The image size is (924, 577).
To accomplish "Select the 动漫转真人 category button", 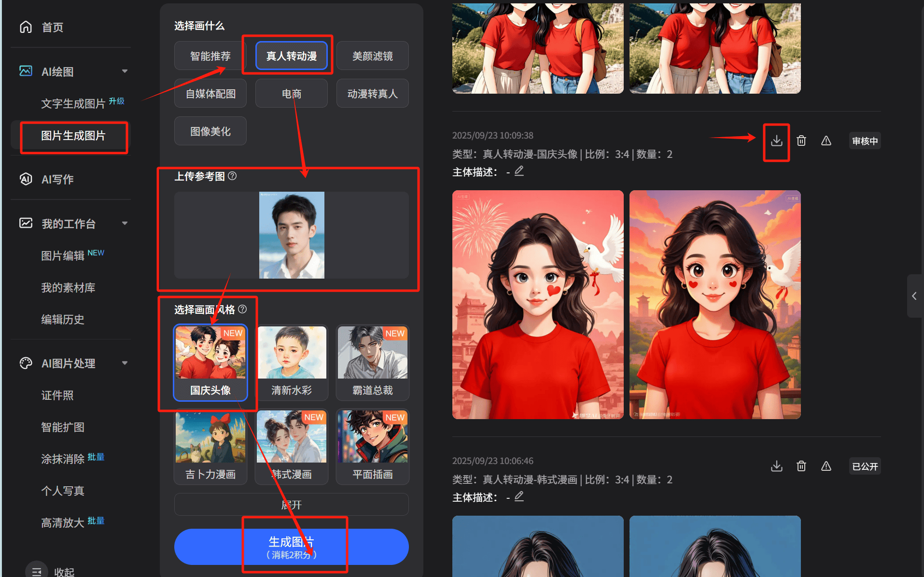I will (372, 94).
